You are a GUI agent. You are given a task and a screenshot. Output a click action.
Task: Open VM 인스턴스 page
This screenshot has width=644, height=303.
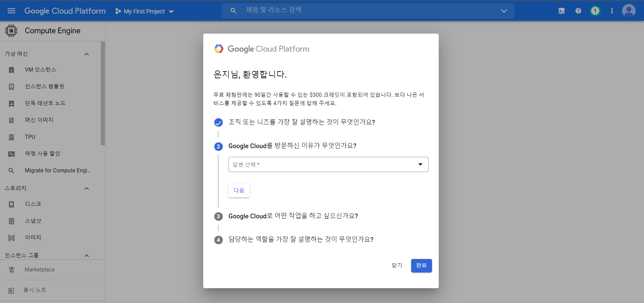pos(40,70)
